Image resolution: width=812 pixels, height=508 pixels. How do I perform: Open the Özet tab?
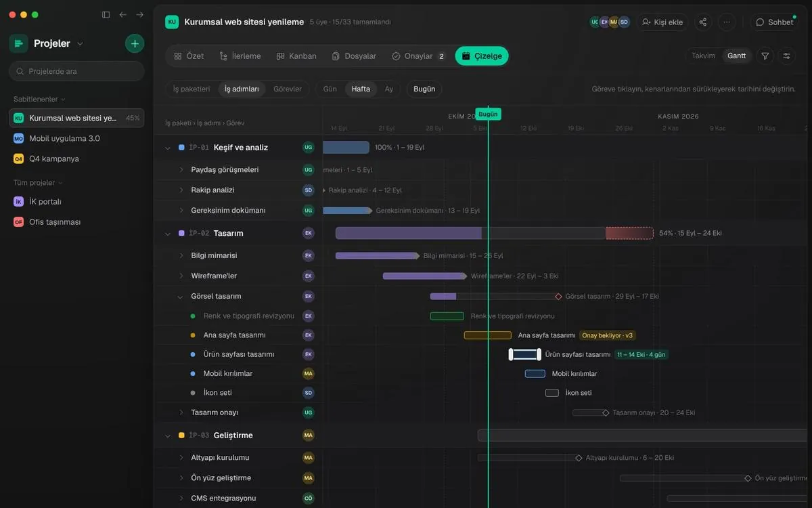pyautogui.click(x=189, y=56)
